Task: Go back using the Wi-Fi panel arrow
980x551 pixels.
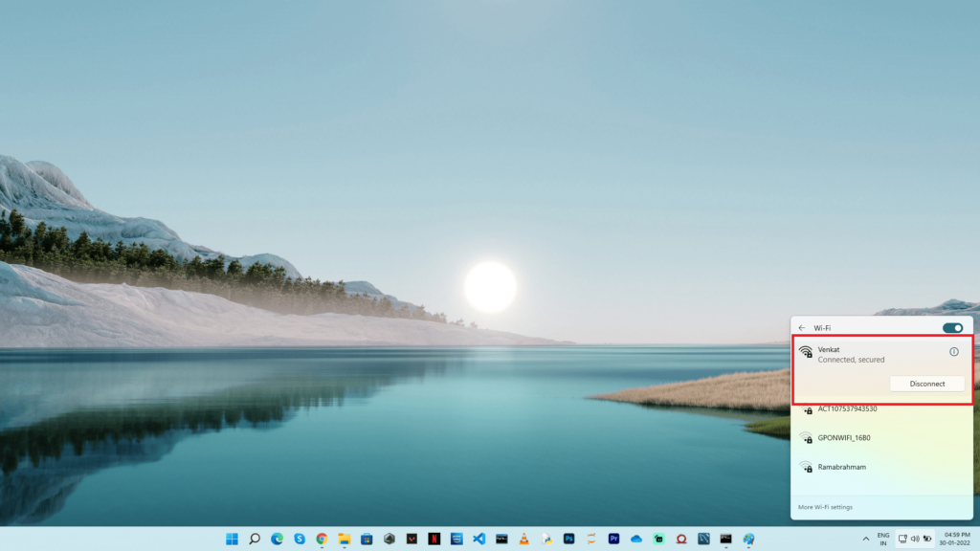Action: click(x=802, y=328)
